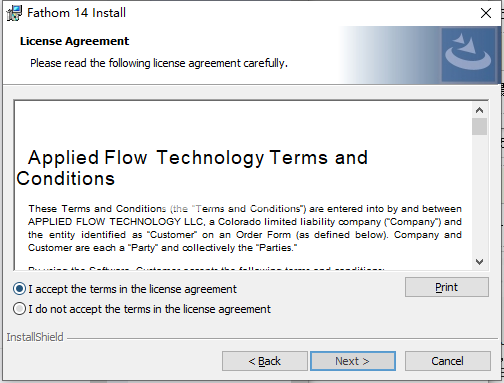Click the 'Please read the following' instruction text
The image size is (504, 383).
[159, 63]
